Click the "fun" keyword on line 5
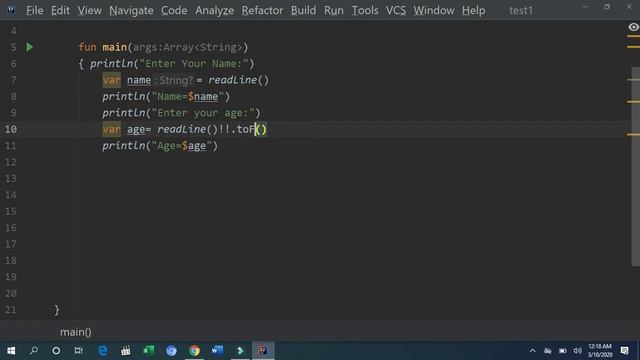 coord(87,47)
